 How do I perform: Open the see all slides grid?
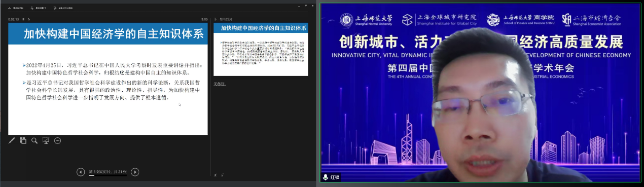click(x=23, y=141)
